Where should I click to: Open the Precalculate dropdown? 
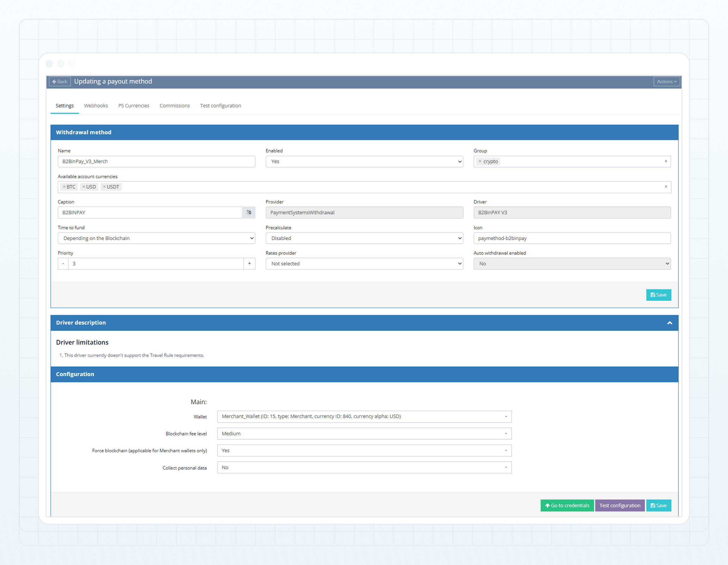pos(364,238)
